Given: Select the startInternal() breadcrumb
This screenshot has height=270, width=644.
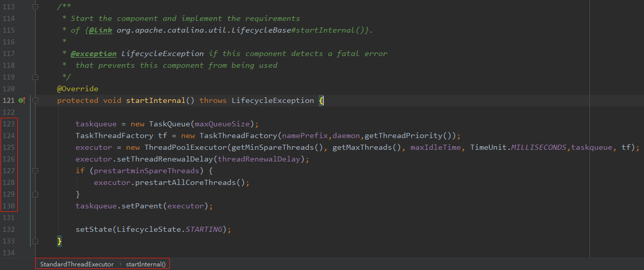Looking at the screenshot, I should point(146,264).
